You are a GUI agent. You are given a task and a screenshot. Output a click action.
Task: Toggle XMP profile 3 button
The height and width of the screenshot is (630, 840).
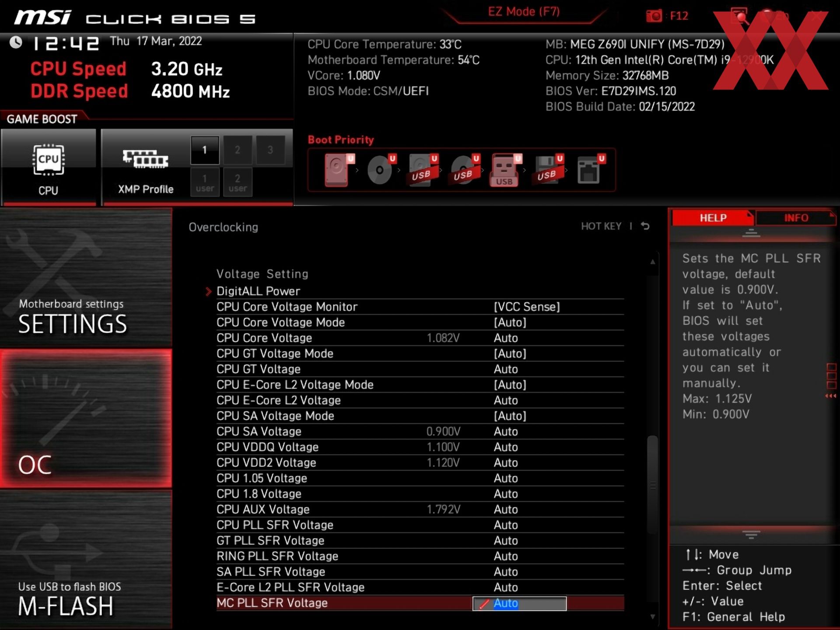click(x=270, y=150)
